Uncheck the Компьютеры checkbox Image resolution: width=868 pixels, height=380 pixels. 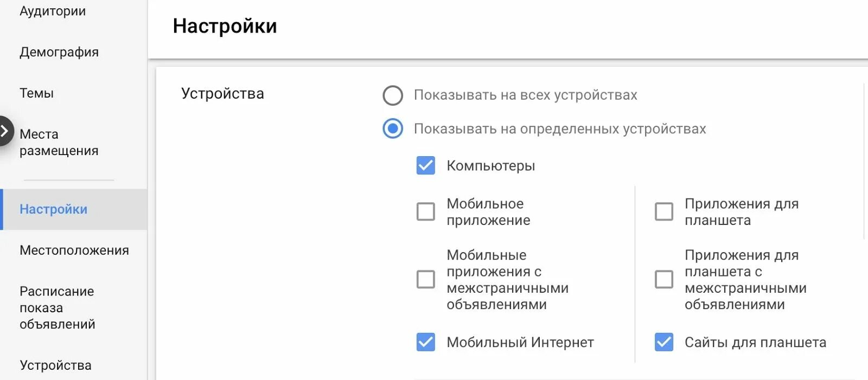[426, 165]
